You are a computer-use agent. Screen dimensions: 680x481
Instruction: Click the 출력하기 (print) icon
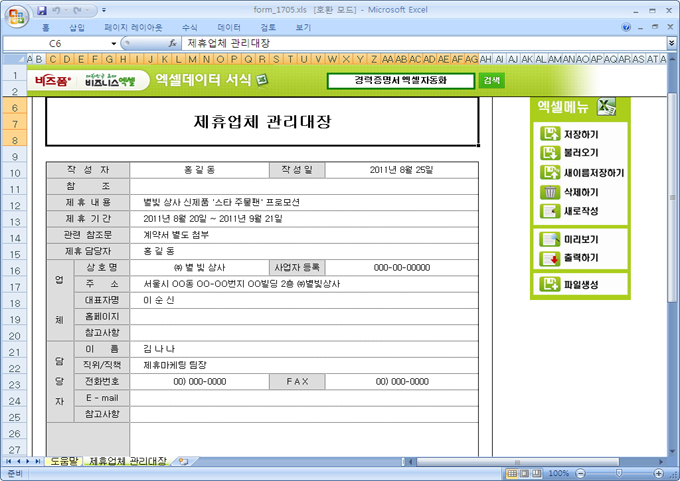(x=549, y=259)
